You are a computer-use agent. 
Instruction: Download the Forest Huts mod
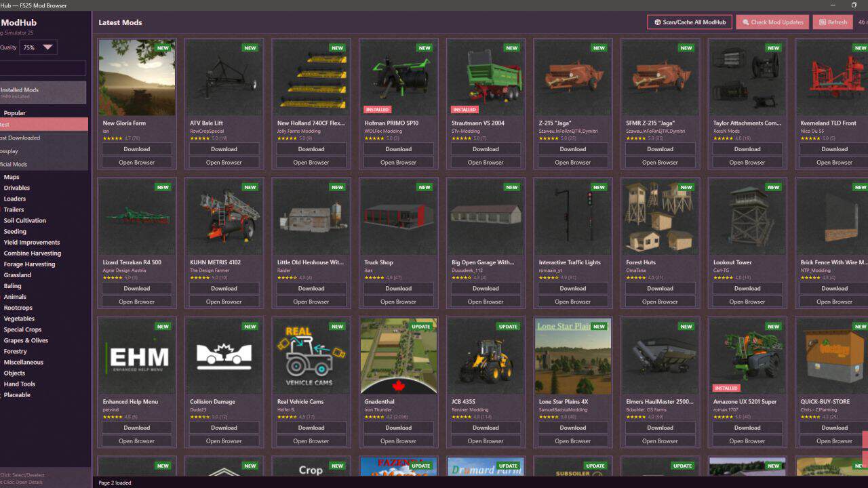[x=660, y=288]
